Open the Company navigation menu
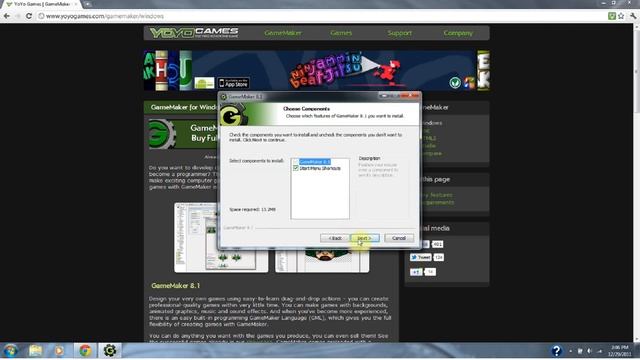This screenshot has width=640, height=360. pyautogui.click(x=458, y=33)
